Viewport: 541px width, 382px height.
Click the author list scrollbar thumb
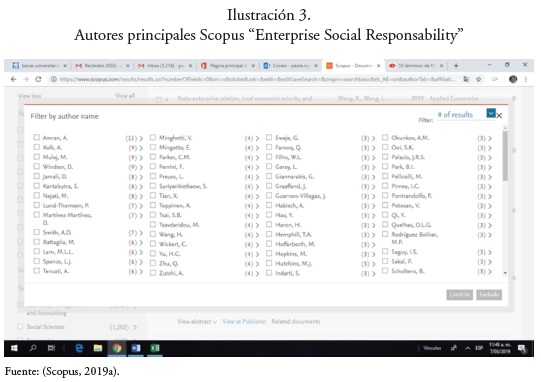505,156
